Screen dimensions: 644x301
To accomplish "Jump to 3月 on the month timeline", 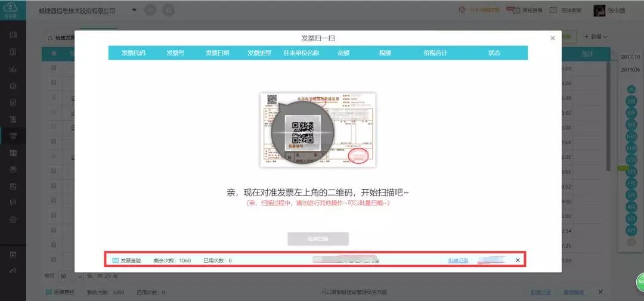I will pyautogui.click(x=631, y=195).
